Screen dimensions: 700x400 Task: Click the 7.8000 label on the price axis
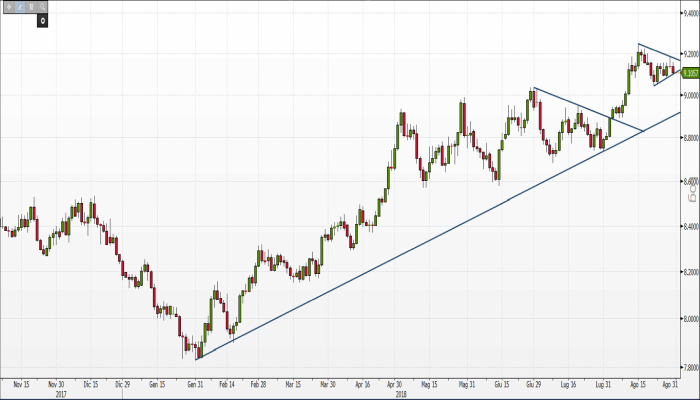tap(690, 366)
